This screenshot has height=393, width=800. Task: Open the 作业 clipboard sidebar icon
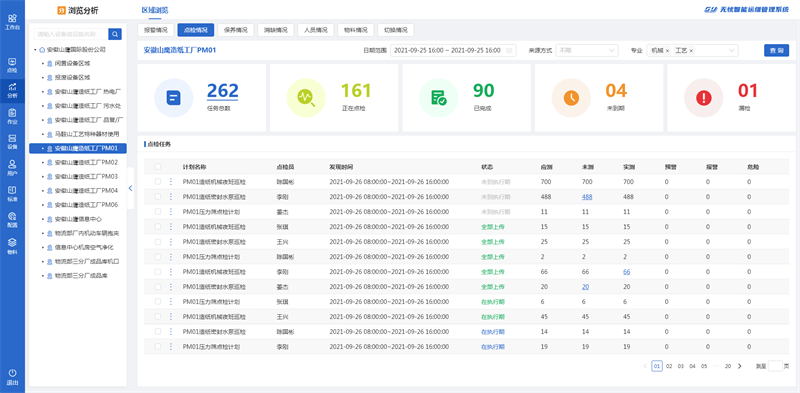12,117
